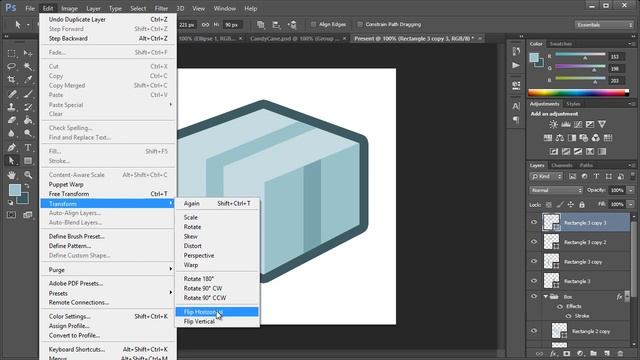This screenshot has width=640, height=360.
Task: Select the Paint Bucket tool
Action: [28, 120]
